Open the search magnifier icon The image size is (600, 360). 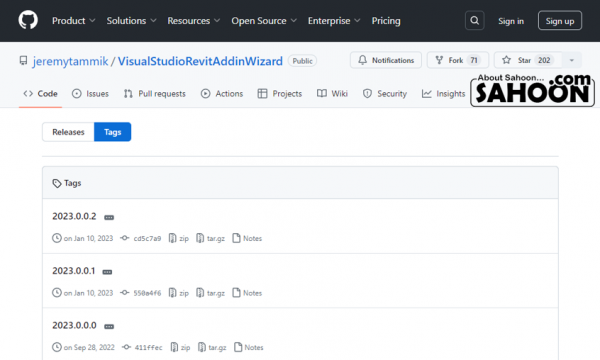[474, 20]
